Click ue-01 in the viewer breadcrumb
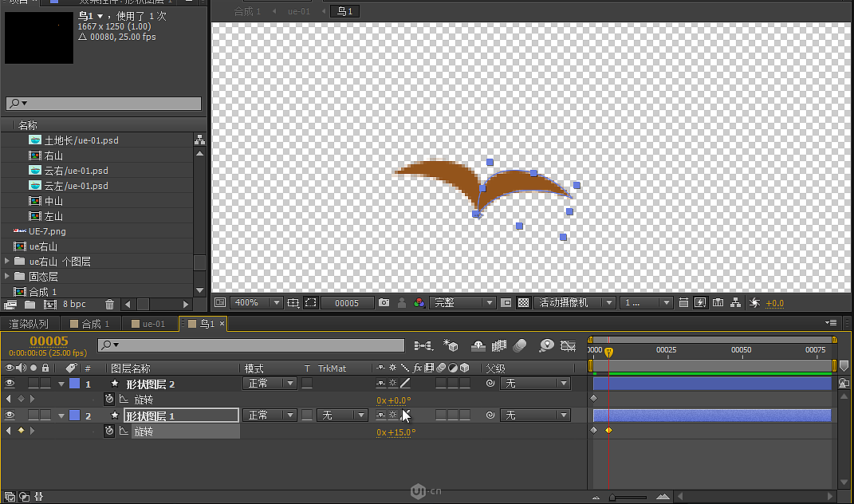854x504 pixels. 298,11
